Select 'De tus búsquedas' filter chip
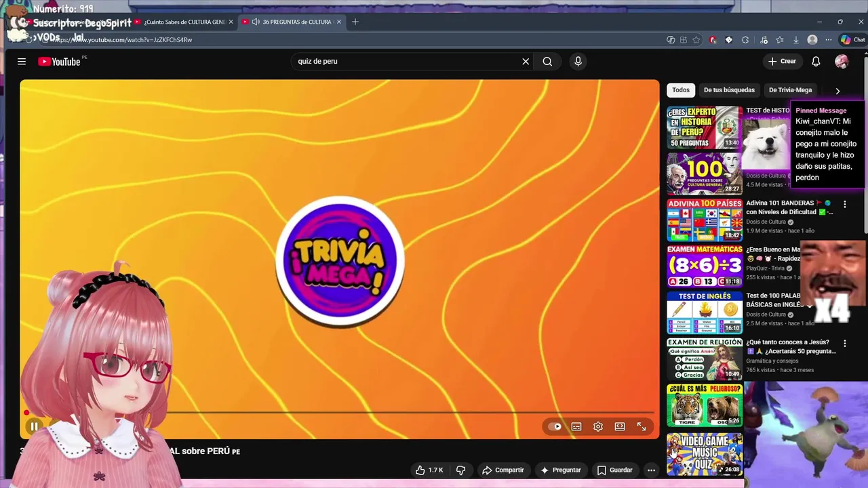 point(729,90)
